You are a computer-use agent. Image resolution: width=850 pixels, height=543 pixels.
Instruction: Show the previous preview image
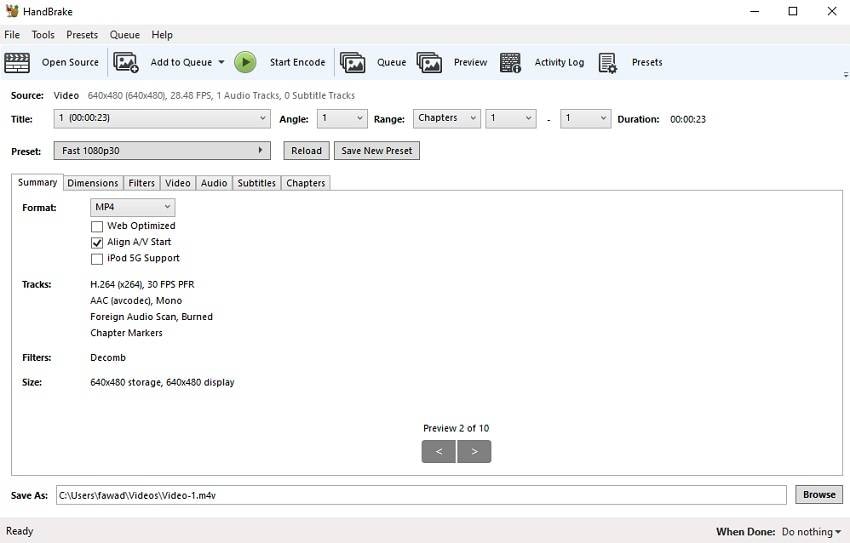tap(439, 451)
